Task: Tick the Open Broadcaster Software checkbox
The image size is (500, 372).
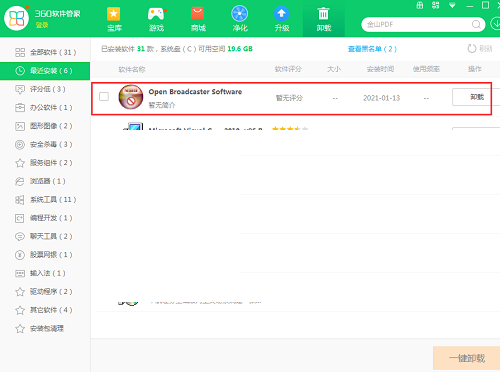Action: 104,97
